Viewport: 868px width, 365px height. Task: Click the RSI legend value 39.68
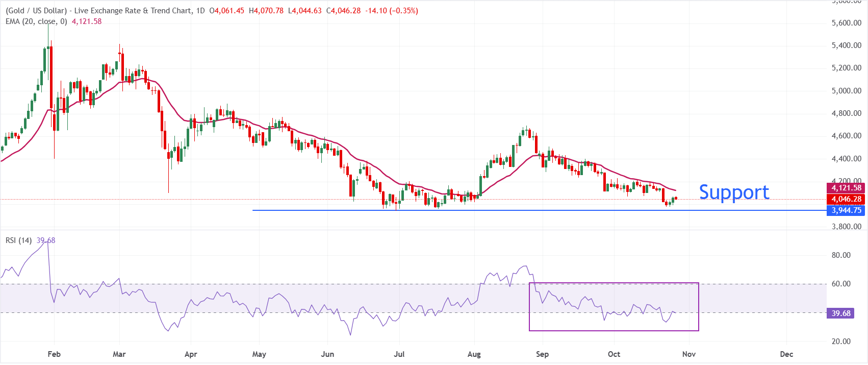click(x=46, y=240)
